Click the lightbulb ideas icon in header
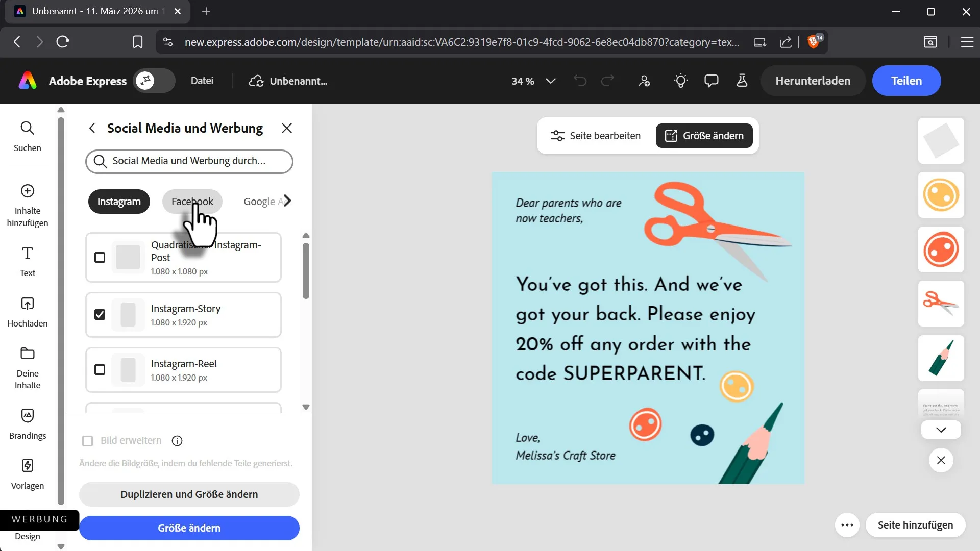980x551 pixels. (x=680, y=81)
